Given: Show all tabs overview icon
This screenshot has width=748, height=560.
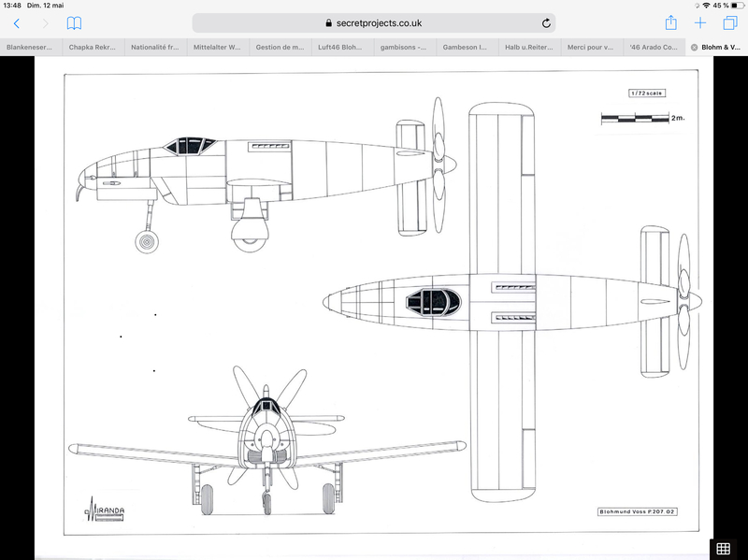Looking at the screenshot, I should coord(729,23).
